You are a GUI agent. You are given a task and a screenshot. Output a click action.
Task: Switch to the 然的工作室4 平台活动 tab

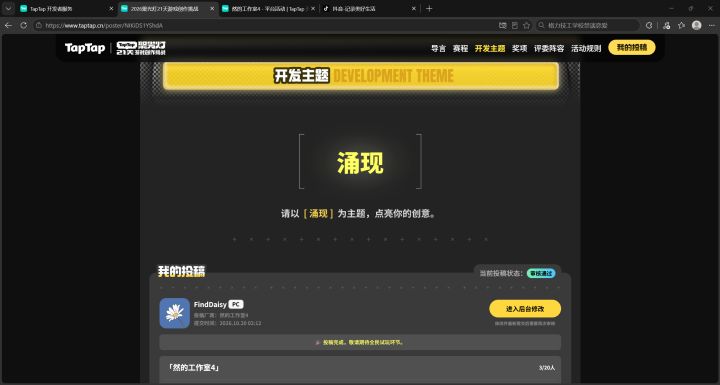coord(269,9)
